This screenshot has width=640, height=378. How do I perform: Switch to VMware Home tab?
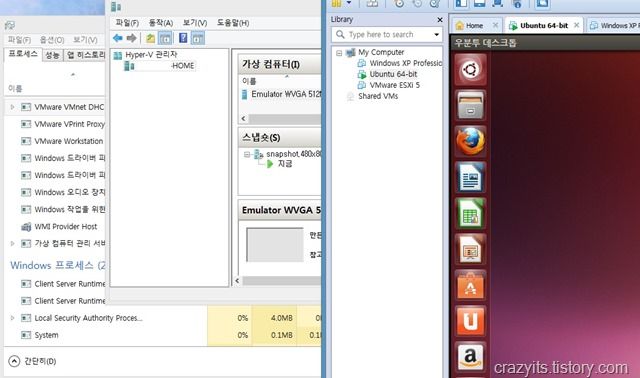pyautogui.click(x=474, y=25)
